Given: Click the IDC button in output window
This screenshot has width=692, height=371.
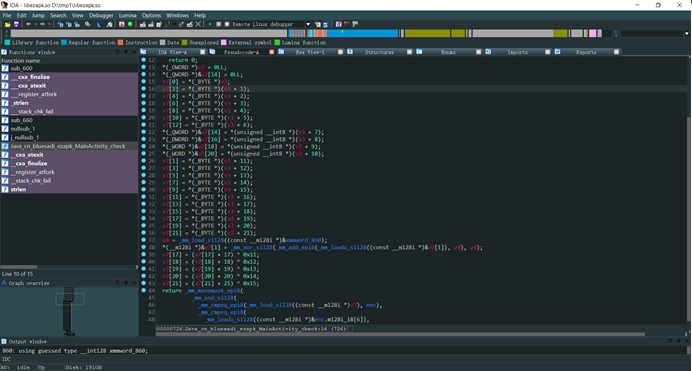Looking at the screenshot, I should tap(6, 359).
